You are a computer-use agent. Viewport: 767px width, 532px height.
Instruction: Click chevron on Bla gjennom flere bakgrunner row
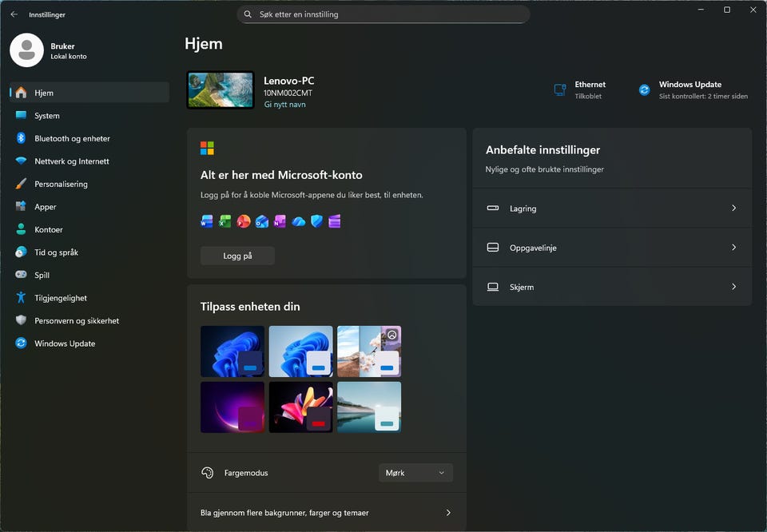448,513
